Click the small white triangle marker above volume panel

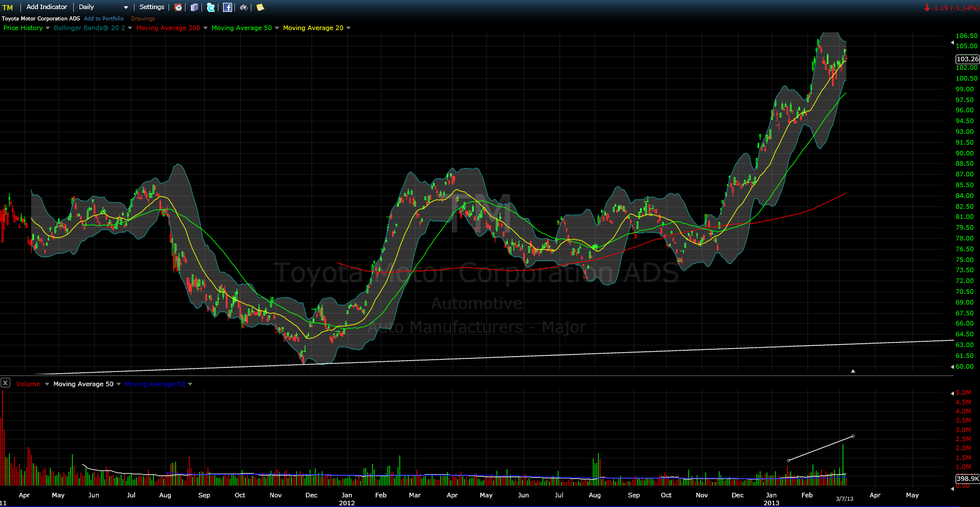(x=853, y=371)
